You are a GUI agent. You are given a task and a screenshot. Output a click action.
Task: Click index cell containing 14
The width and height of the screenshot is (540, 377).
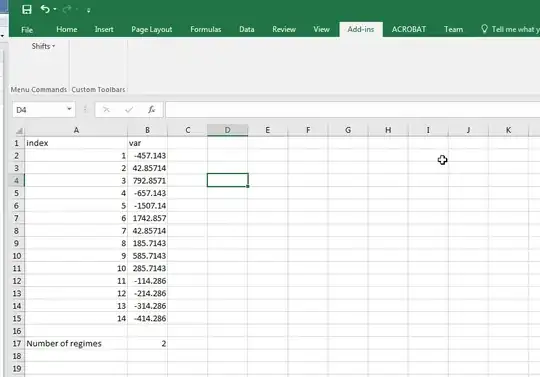tap(76, 318)
